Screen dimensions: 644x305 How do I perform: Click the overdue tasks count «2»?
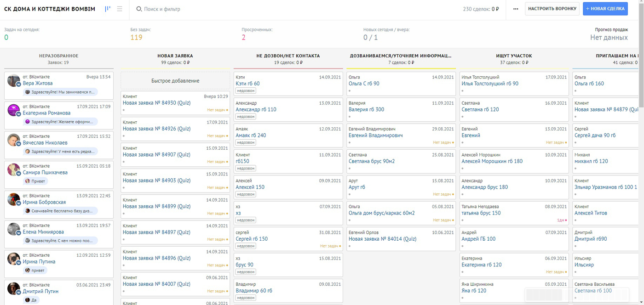pyautogui.click(x=243, y=38)
